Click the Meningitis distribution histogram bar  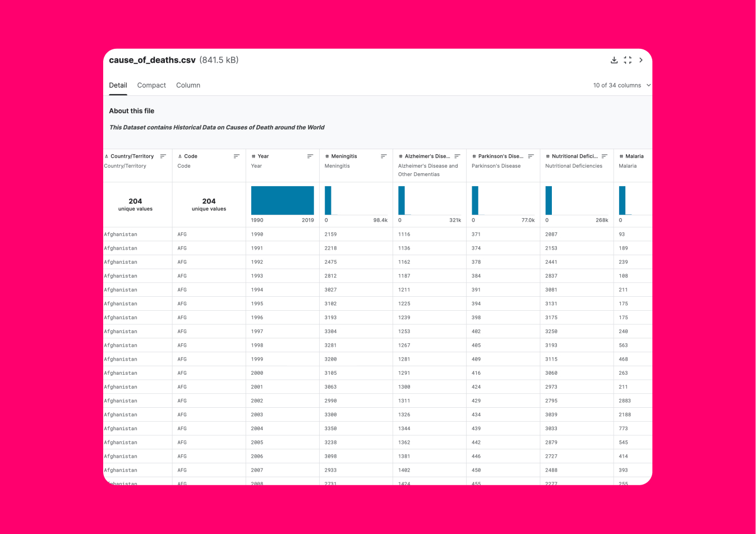328,200
